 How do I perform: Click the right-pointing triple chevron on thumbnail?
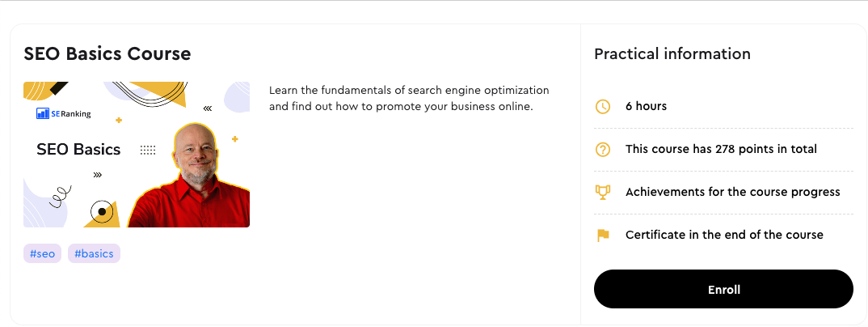pyautogui.click(x=98, y=175)
